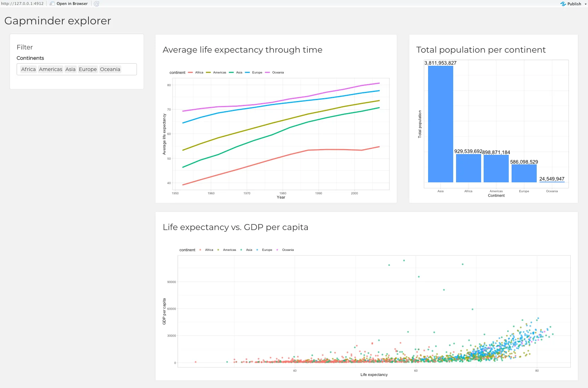Click the Publish button label
Image resolution: width=588 pixels, height=388 pixels.
[574, 4]
